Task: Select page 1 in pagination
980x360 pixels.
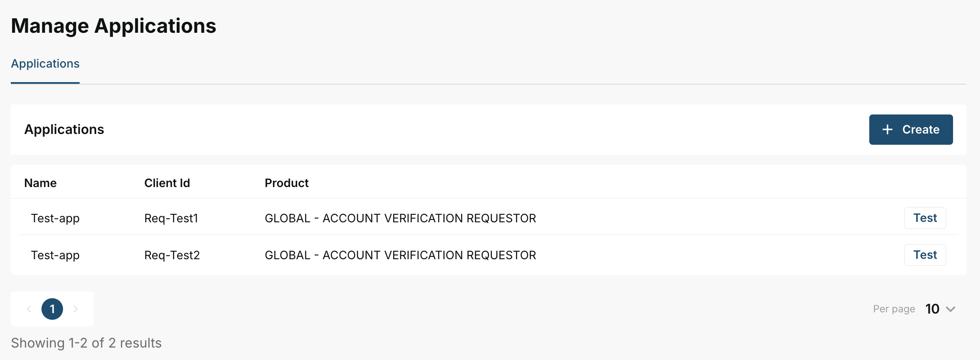Action: click(x=52, y=309)
